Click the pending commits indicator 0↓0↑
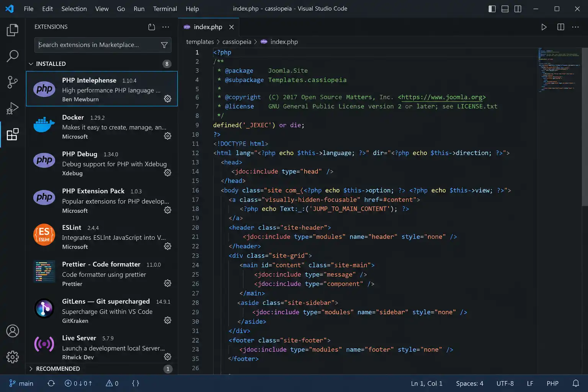 pyautogui.click(x=78, y=383)
